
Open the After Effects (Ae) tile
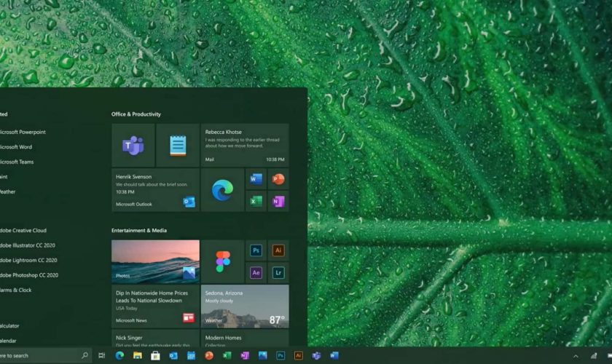pyautogui.click(x=256, y=273)
